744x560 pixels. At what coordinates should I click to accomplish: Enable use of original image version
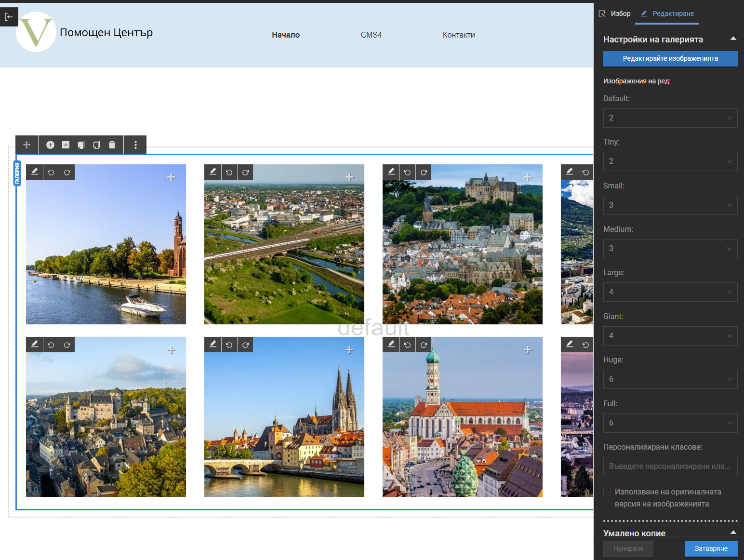click(608, 492)
